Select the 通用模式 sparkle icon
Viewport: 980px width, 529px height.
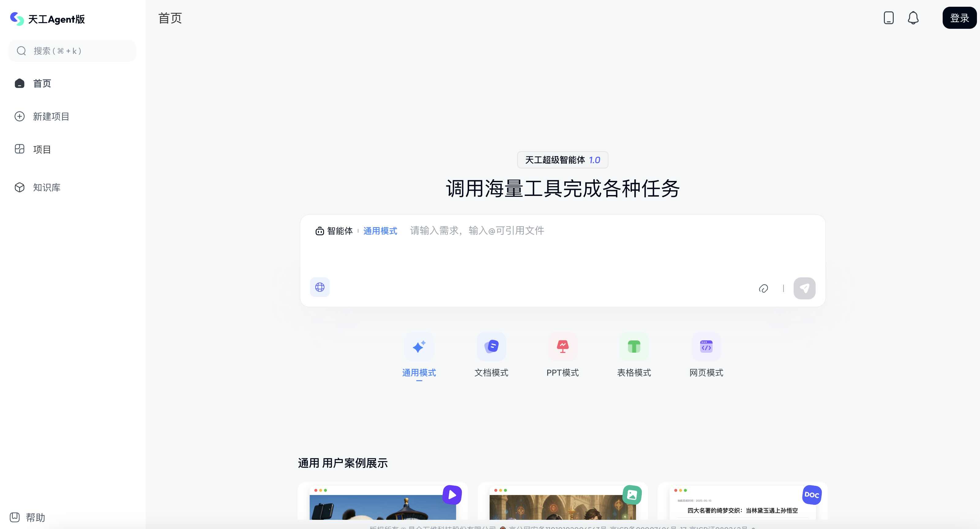419,346
